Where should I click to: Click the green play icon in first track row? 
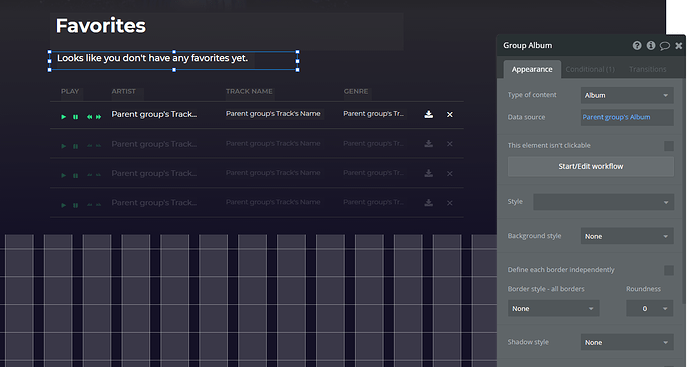(64, 117)
